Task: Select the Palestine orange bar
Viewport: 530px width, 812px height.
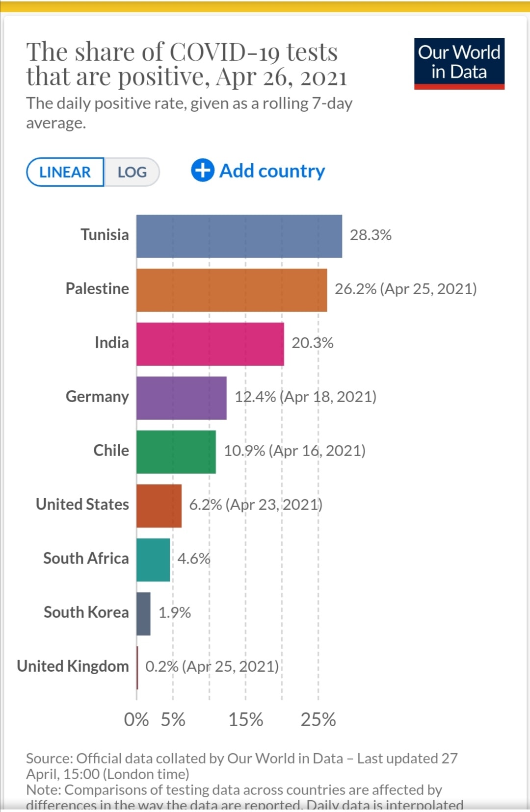Action: [232, 290]
